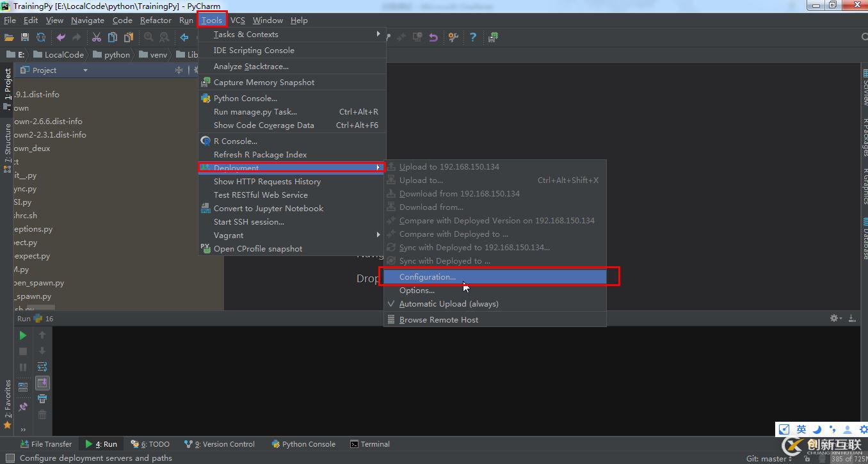Click Project panel collapse-all icon
This screenshot has height=464, width=868.
point(180,70)
